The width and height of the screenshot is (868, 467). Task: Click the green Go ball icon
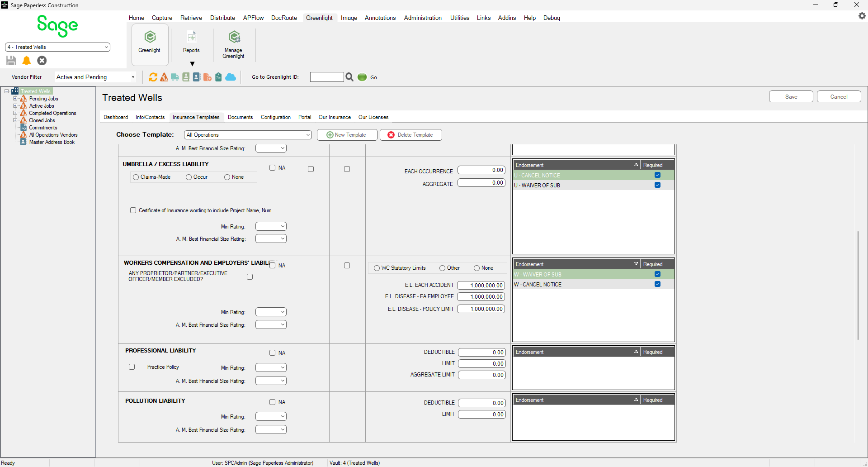click(x=362, y=77)
